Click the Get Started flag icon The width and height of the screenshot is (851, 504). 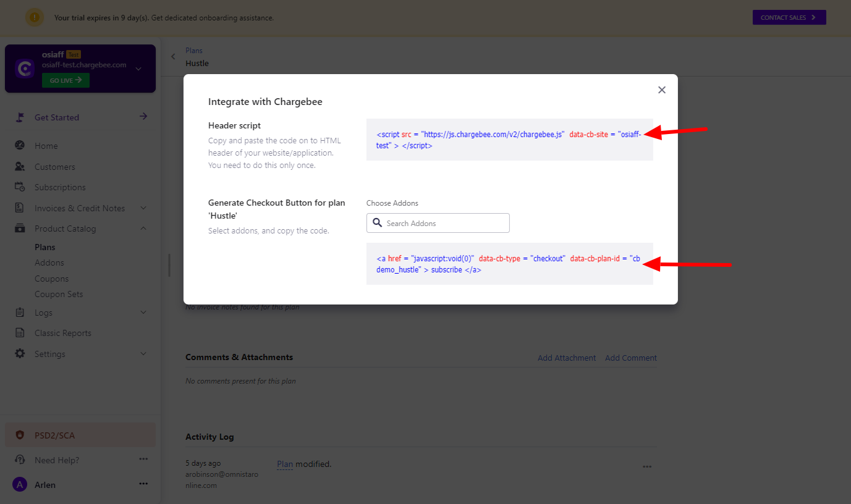[x=20, y=117]
